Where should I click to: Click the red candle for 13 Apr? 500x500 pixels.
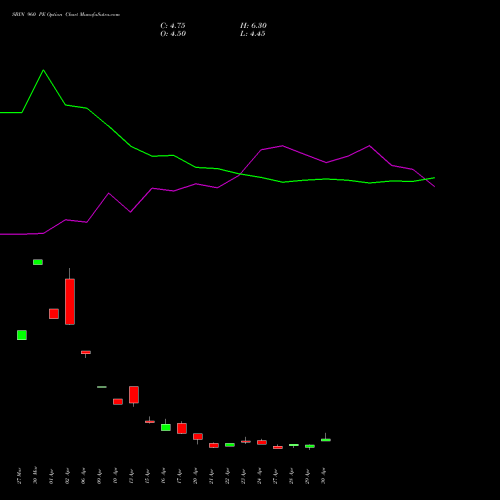pyautogui.click(x=134, y=395)
